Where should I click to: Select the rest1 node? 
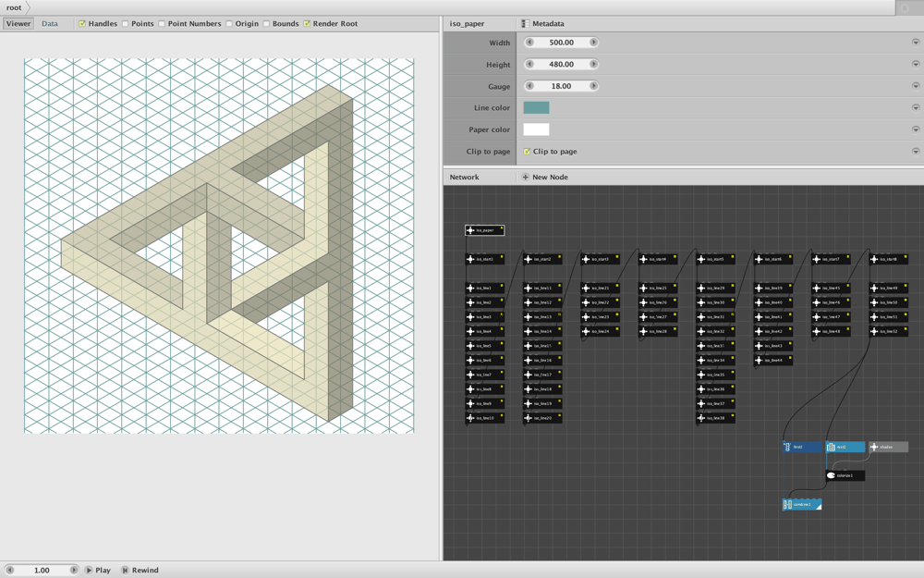[845, 447]
